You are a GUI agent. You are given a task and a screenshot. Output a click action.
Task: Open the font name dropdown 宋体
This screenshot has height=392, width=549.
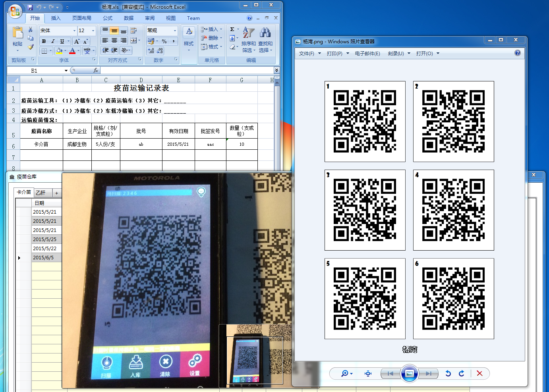[x=74, y=31]
